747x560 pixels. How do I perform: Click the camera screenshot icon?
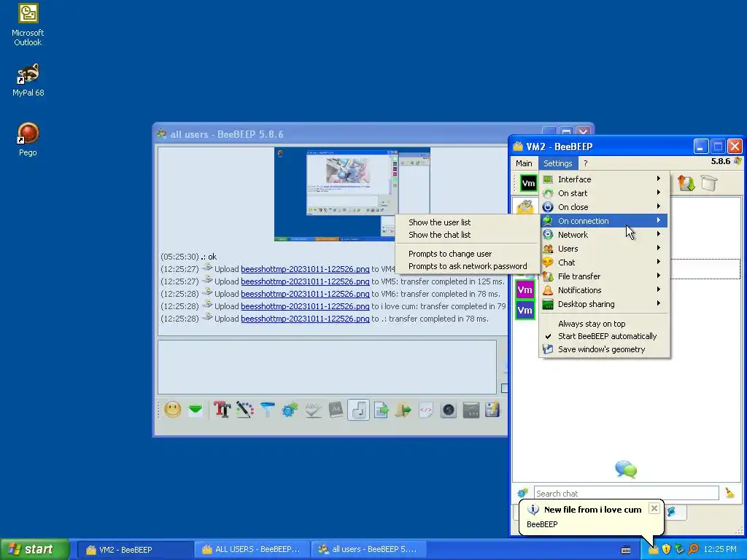coord(449,410)
